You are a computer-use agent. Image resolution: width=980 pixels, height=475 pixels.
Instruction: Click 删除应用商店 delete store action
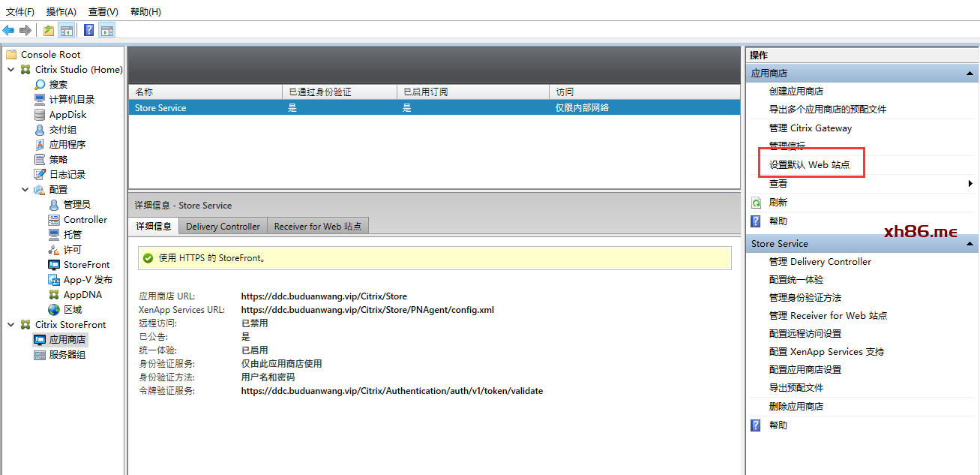coord(796,407)
